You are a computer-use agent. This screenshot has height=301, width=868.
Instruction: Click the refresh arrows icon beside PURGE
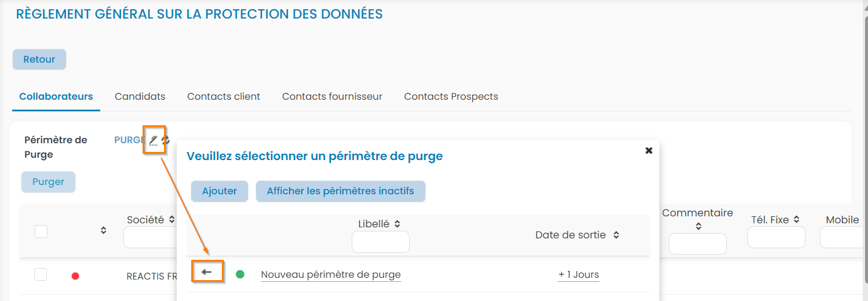166,140
